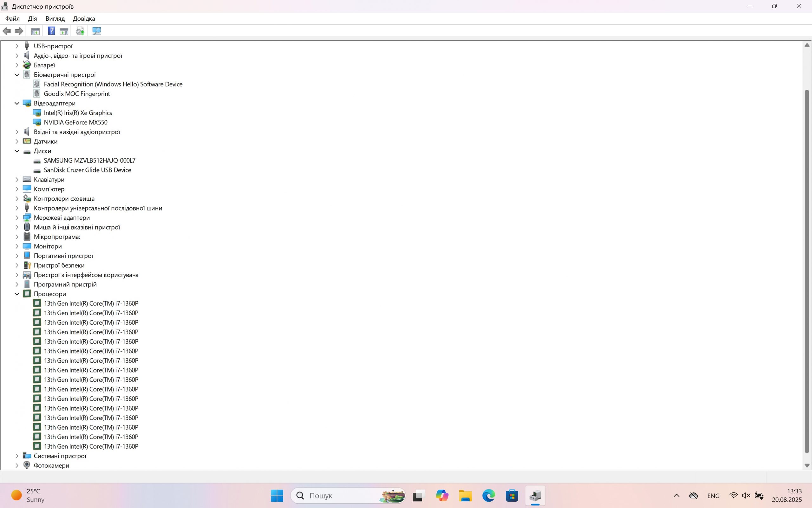The width and height of the screenshot is (812, 508).
Task: Collapse the Процесори category
Action: point(17,294)
